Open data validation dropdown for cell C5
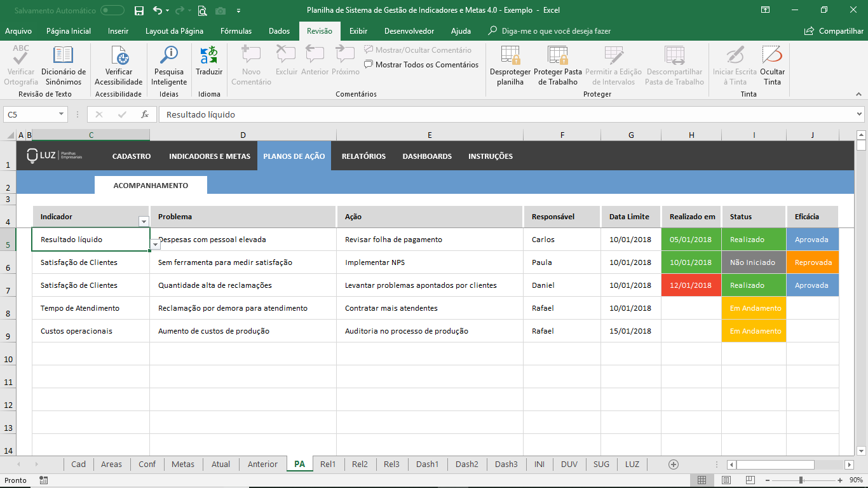This screenshot has height=488, width=868. pyautogui.click(x=156, y=245)
